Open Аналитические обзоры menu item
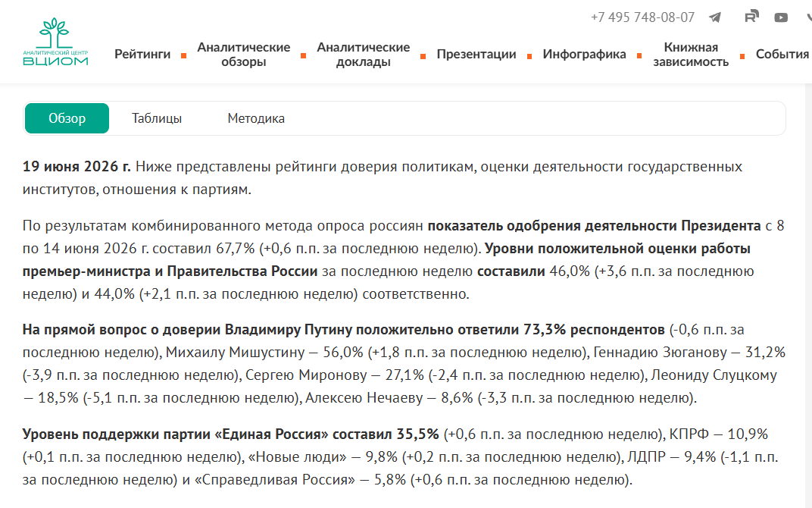Screen dimensions: 812x508 pos(243,55)
